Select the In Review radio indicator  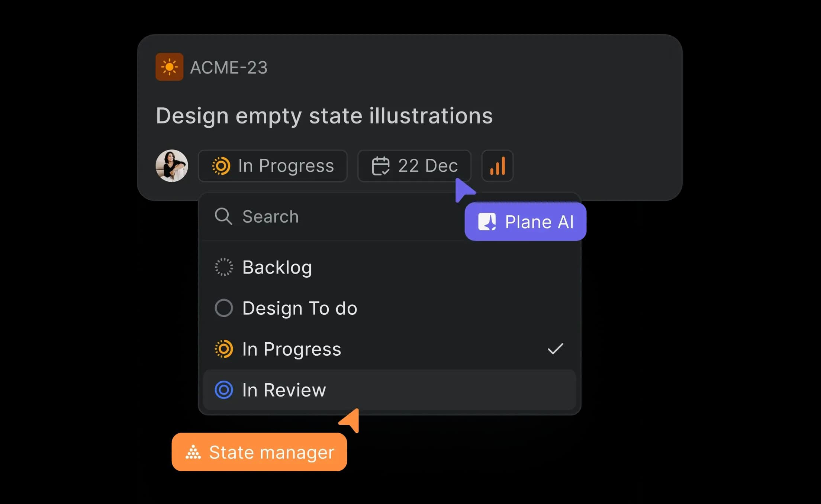click(x=223, y=390)
